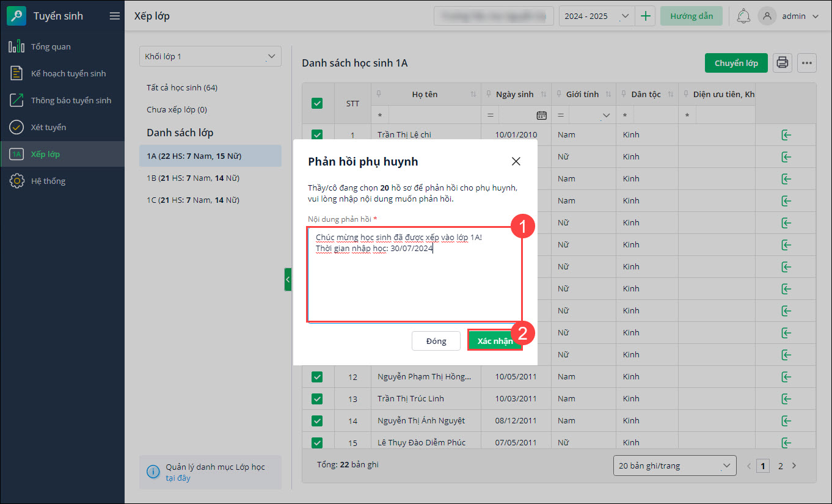Click the pin icon of Ngày sinh column
Viewport: 832px width, 504px height.
pos(489,94)
